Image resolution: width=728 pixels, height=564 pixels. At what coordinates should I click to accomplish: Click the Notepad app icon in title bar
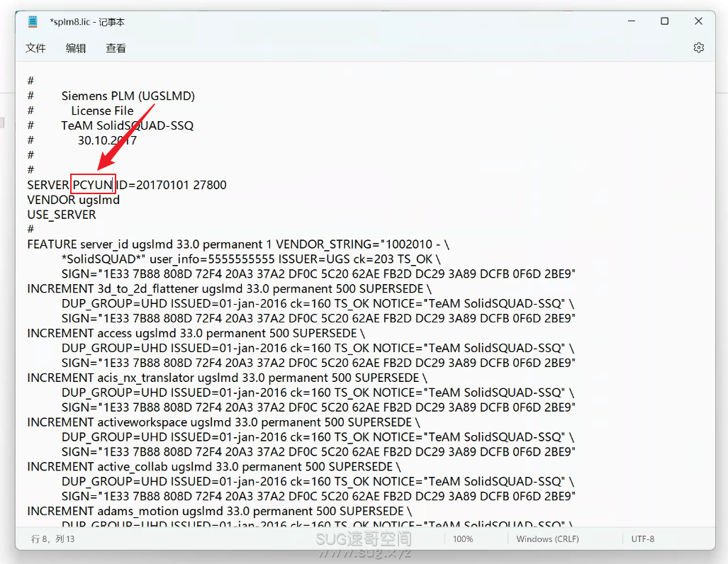(x=33, y=21)
